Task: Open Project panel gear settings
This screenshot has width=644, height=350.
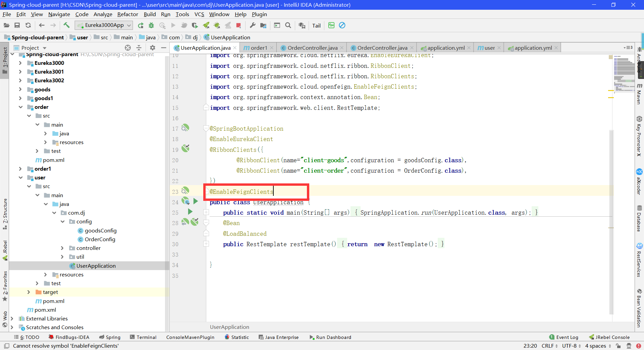Action: point(152,48)
